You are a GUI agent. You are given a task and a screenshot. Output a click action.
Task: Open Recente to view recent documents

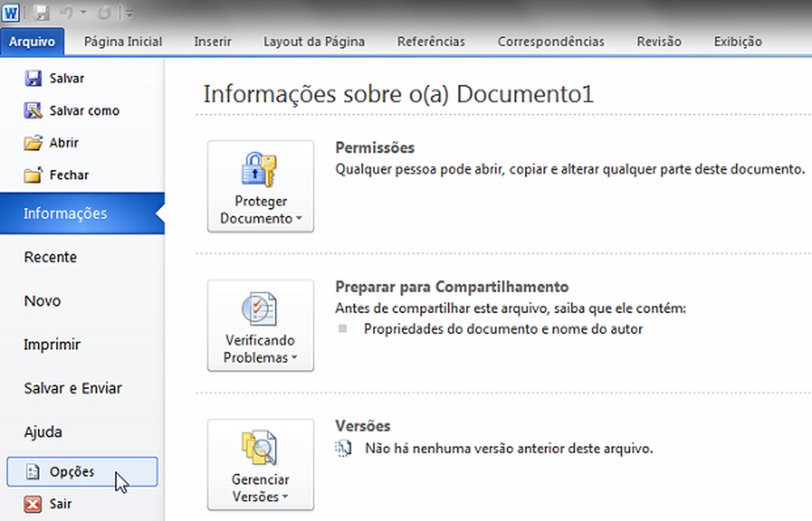click(50, 257)
